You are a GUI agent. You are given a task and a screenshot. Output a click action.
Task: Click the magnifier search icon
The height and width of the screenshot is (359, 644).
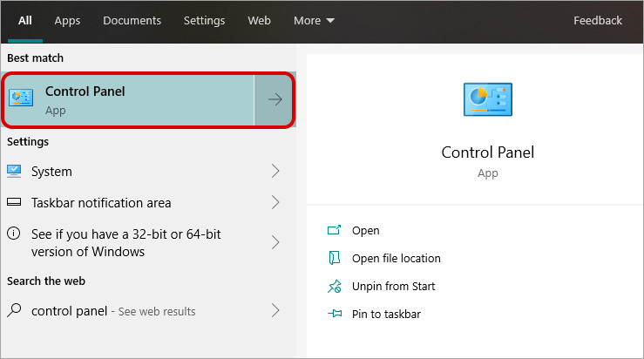[x=14, y=310]
